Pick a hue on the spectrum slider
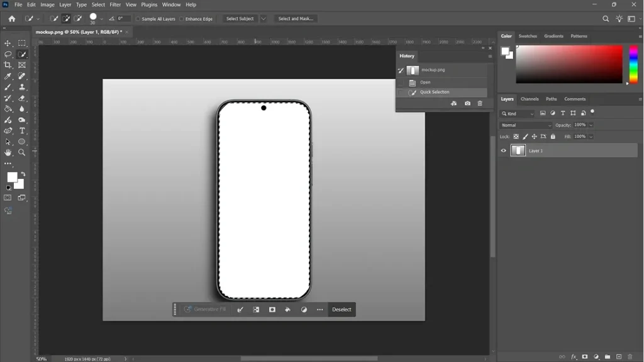This screenshot has height=362, width=644. [x=633, y=64]
